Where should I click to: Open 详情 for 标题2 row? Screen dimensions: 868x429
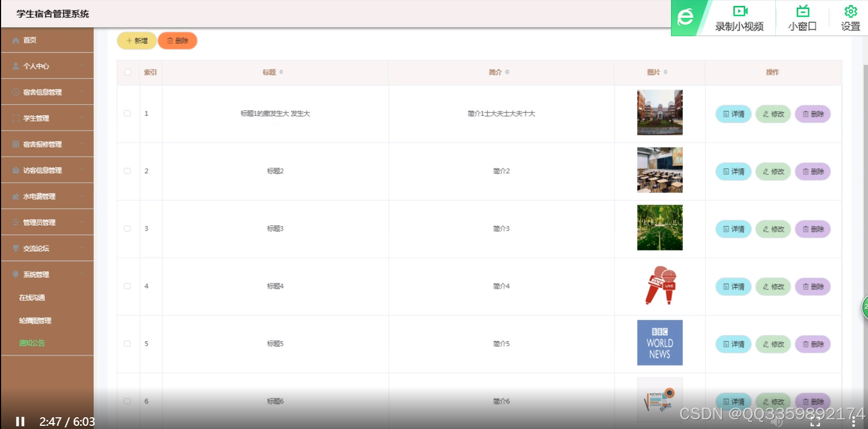tap(733, 172)
